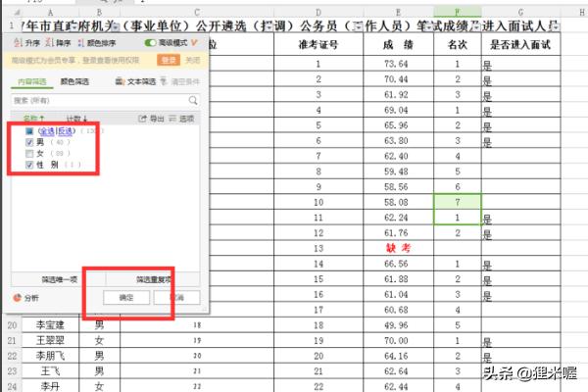The height and width of the screenshot is (392, 588).
Task: Sort the filter list by 名称
Action: tap(33, 119)
